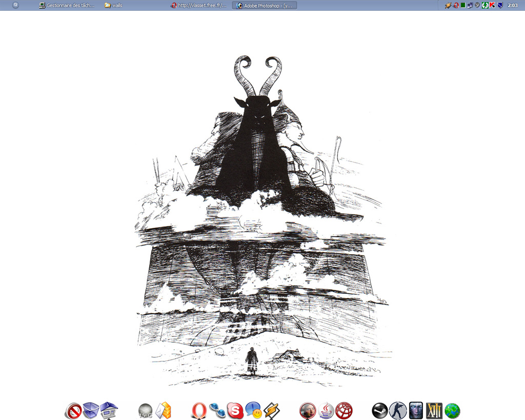Open the Kaspersky red K tray icon
Image resolution: width=525 pixels, height=420 pixels.
pyautogui.click(x=492, y=5)
